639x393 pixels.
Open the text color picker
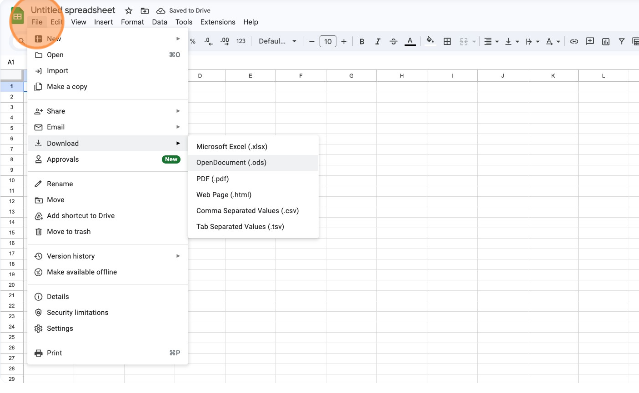[410, 42]
